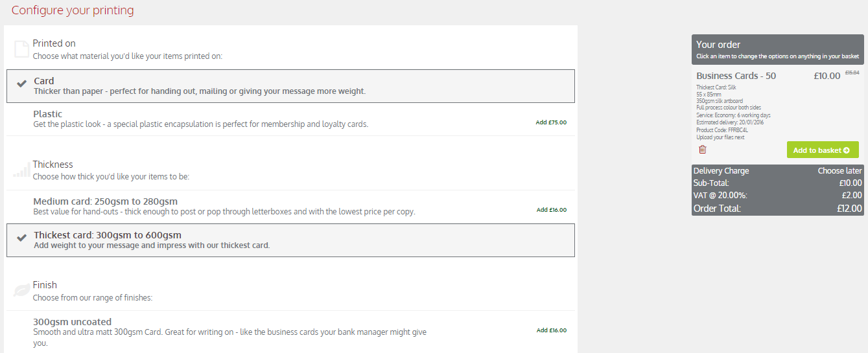Image resolution: width=868 pixels, height=353 pixels.
Task: Click the paper sheet icon beside Printed on
Action: 21,49
